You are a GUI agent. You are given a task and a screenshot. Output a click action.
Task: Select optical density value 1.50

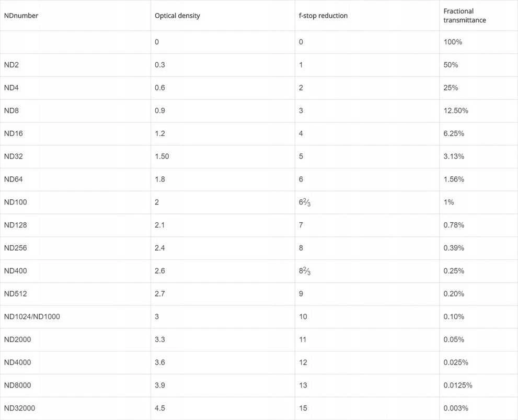[x=162, y=156]
